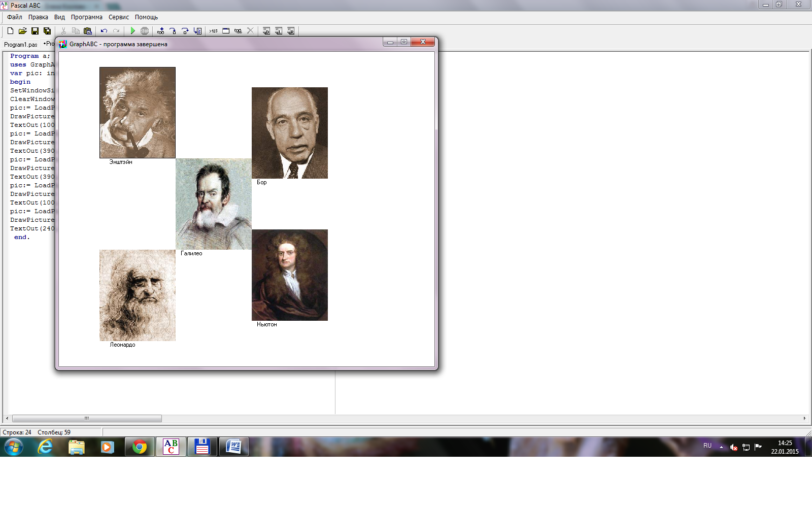The image size is (812, 506).
Task: Click the Leonardo sketch portrait
Action: pyautogui.click(x=138, y=295)
